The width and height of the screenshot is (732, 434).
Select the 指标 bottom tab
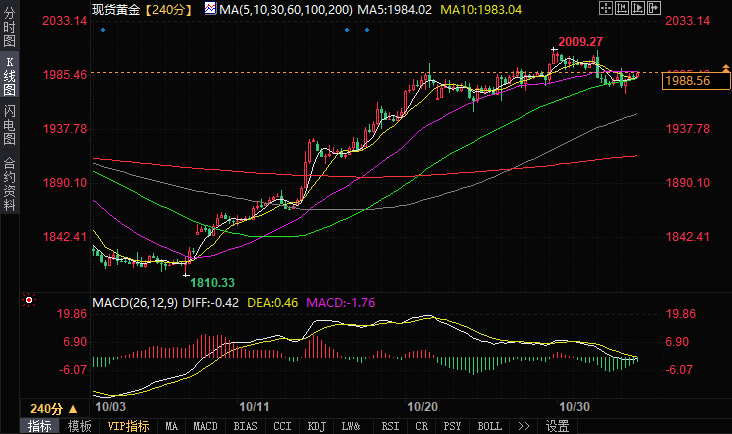pos(40,426)
